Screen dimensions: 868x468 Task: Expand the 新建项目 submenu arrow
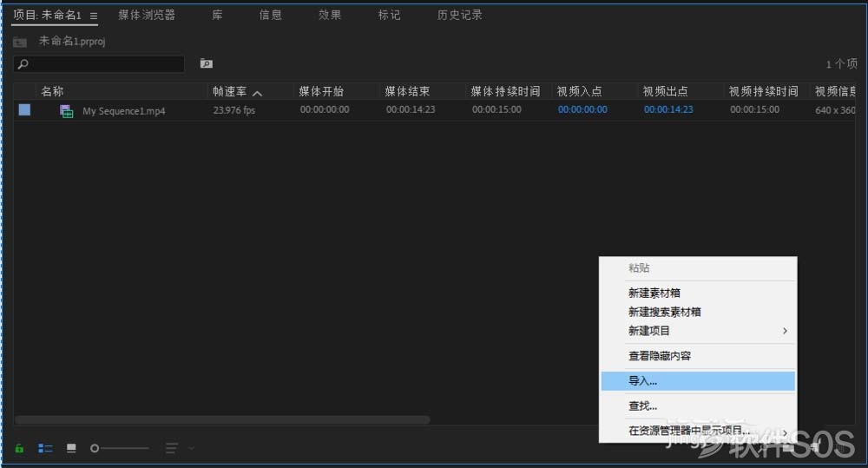click(x=785, y=331)
